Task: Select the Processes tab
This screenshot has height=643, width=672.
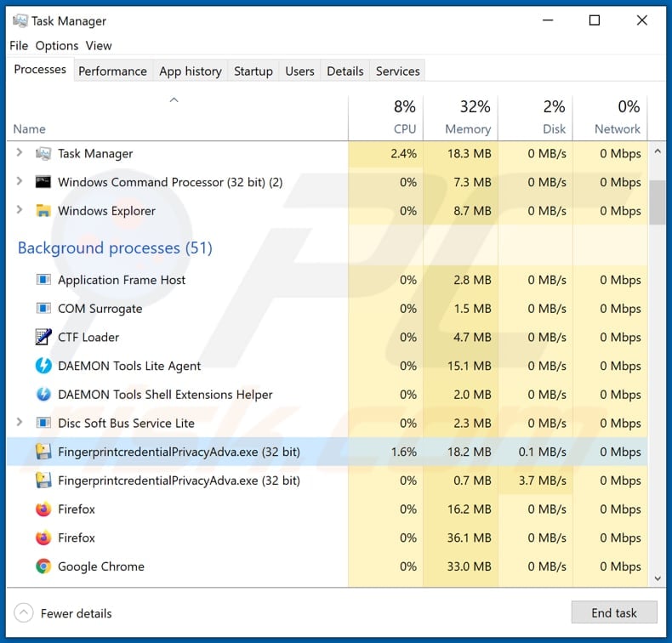Action: pyautogui.click(x=40, y=70)
